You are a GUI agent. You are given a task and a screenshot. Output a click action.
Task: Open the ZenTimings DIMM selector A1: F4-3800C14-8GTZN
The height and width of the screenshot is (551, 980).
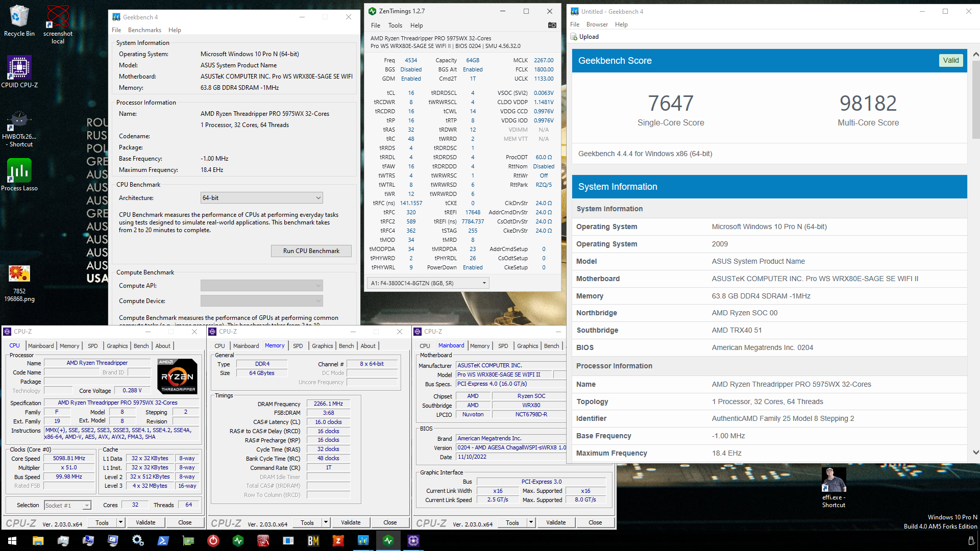coord(428,283)
